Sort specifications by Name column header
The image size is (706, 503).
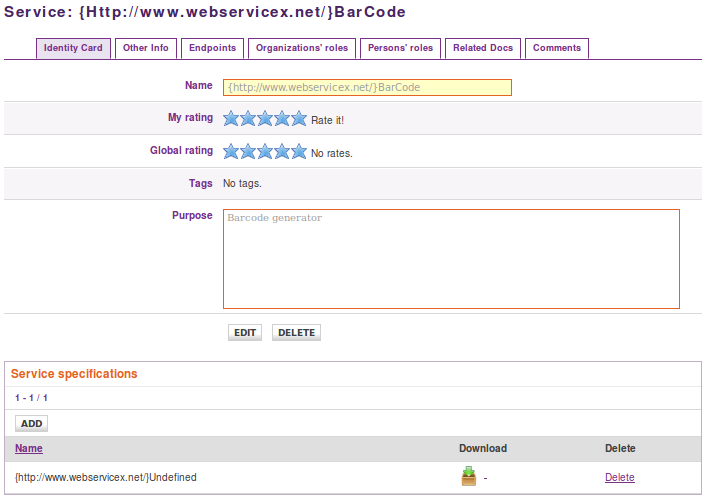click(29, 448)
